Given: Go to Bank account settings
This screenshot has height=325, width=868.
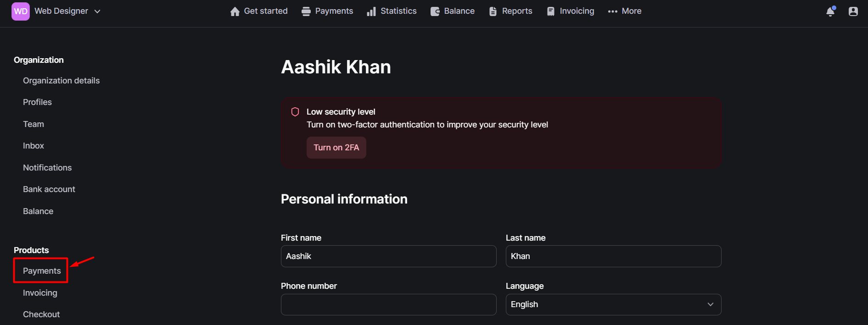Looking at the screenshot, I should 49,189.
